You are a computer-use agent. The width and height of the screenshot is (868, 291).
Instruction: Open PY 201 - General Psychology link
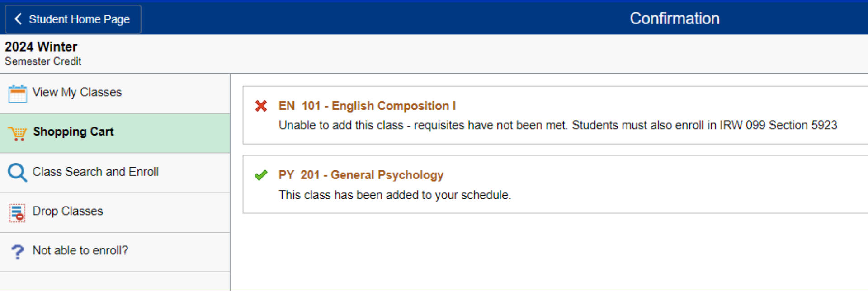(361, 175)
